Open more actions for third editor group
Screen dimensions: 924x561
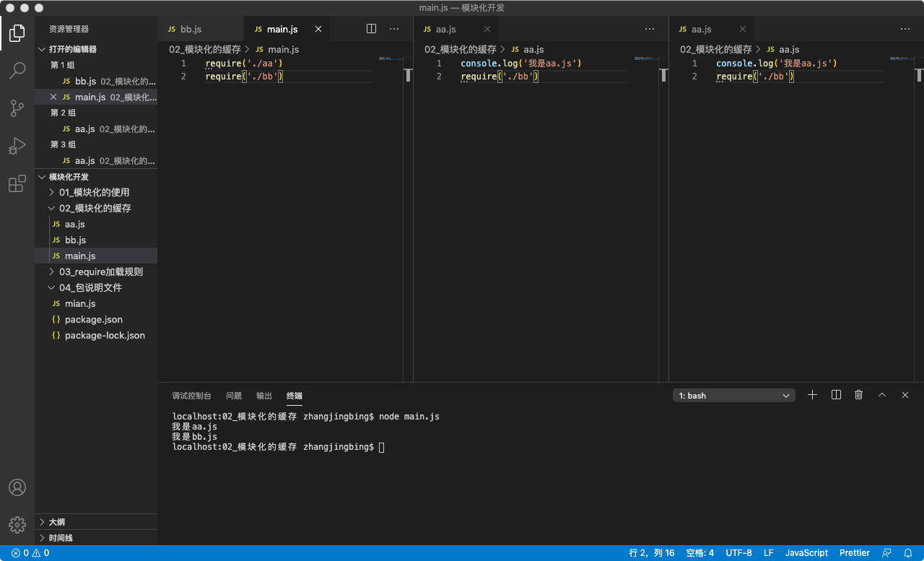pos(905,29)
